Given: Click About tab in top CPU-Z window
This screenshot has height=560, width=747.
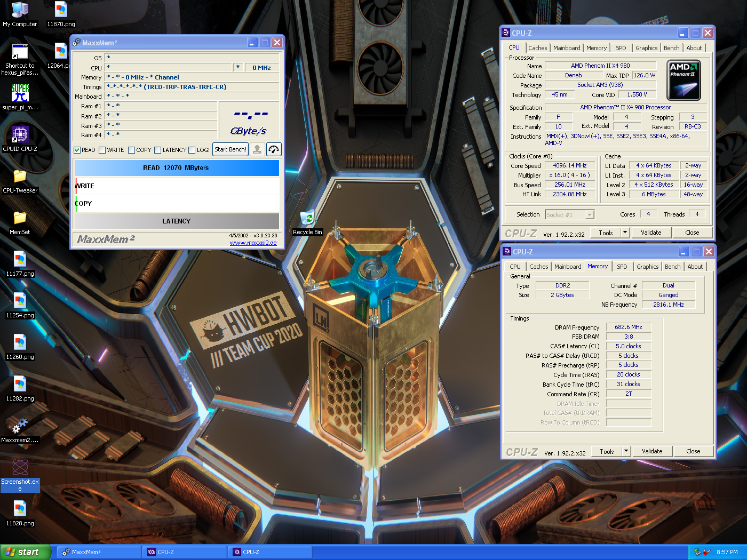Looking at the screenshot, I should pyautogui.click(x=694, y=48).
